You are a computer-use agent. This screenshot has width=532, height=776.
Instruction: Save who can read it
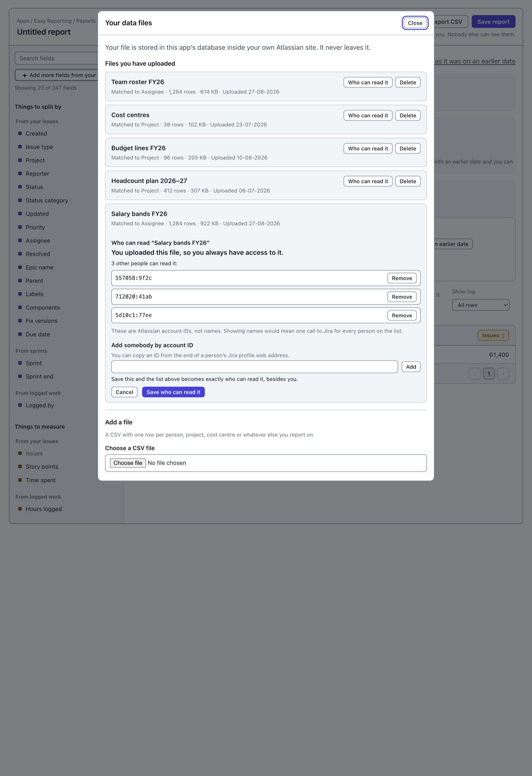pyautogui.click(x=173, y=392)
